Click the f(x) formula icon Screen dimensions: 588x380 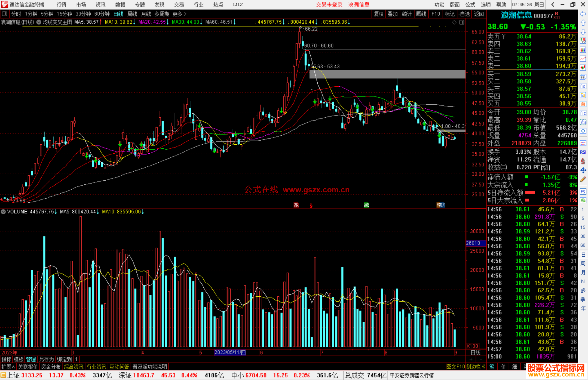(x=583, y=122)
